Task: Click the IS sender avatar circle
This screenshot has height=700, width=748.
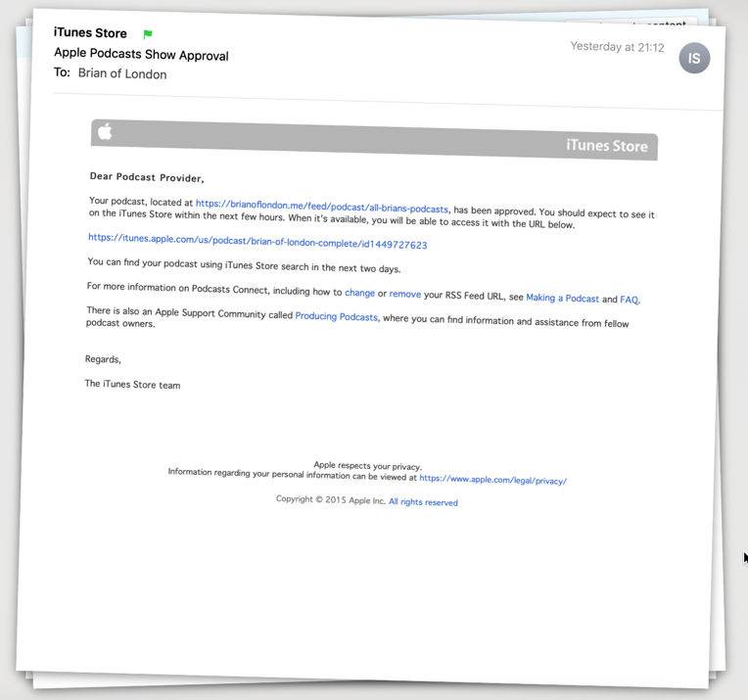Action: tap(694, 58)
